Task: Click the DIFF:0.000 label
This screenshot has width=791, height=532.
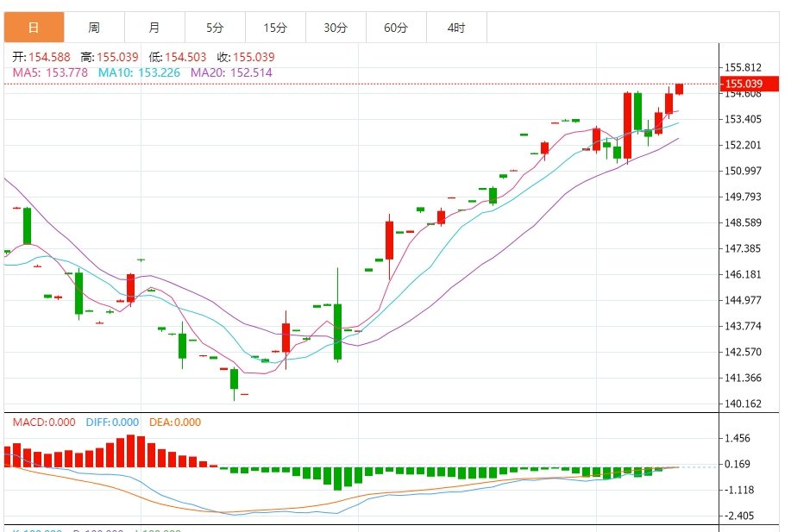Action: [x=112, y=422]
